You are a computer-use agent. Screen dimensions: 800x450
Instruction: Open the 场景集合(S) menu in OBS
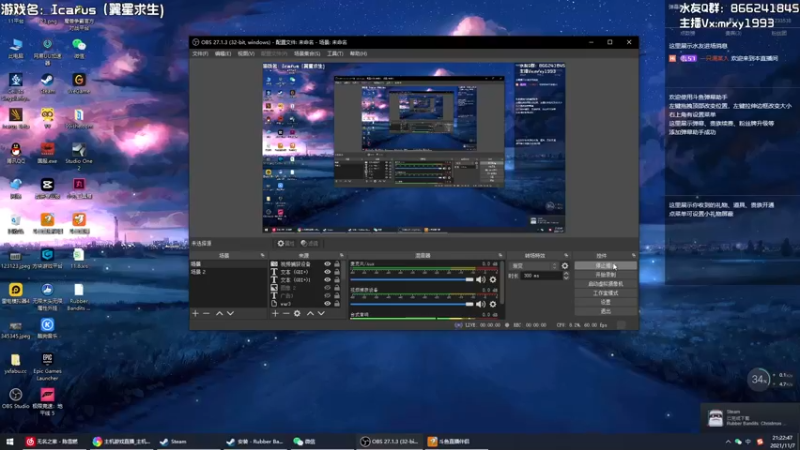coord(307,54)
